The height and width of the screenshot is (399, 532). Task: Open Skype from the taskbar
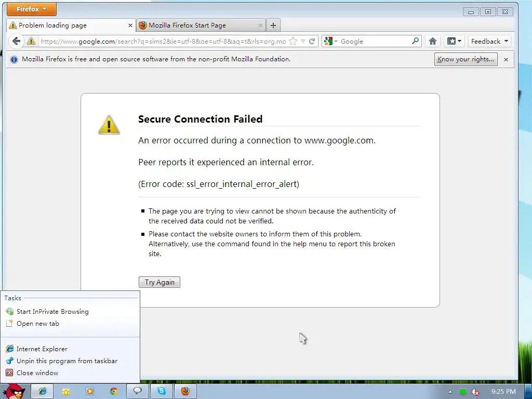coord(162,391)
